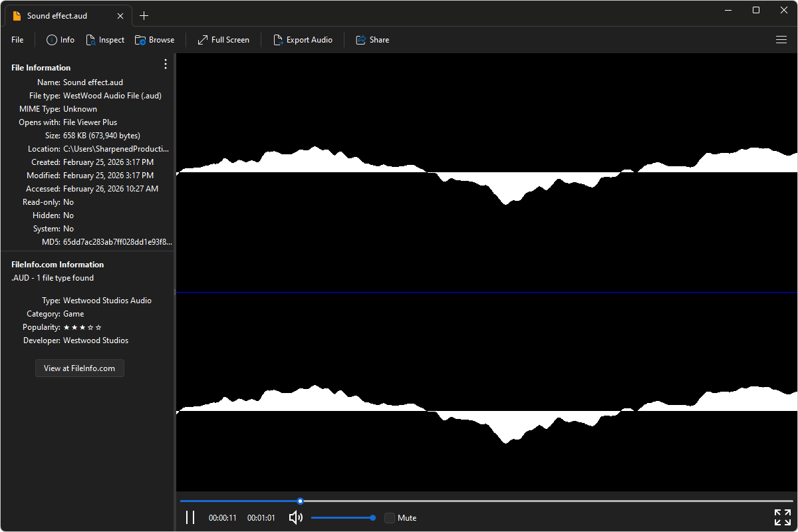798x532 pixels.
Task: Open the Info panel
Action: point(60,40)
